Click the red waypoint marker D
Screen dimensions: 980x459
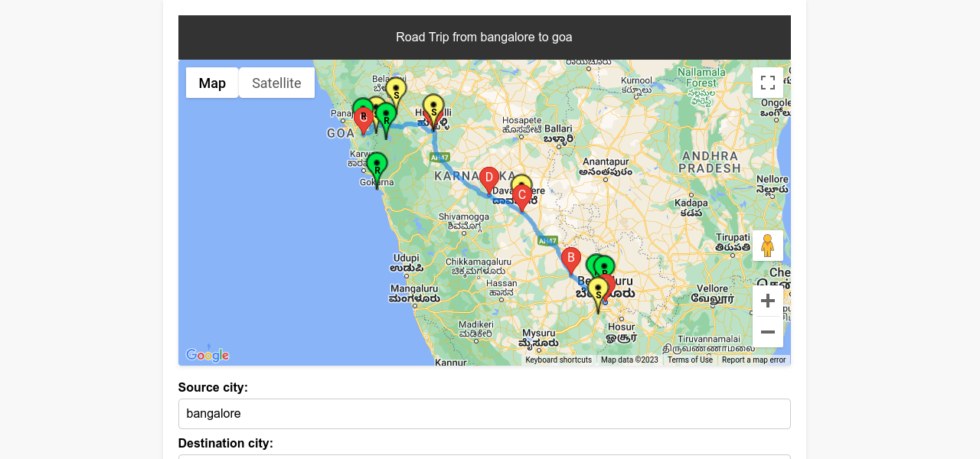click(489, 179)
